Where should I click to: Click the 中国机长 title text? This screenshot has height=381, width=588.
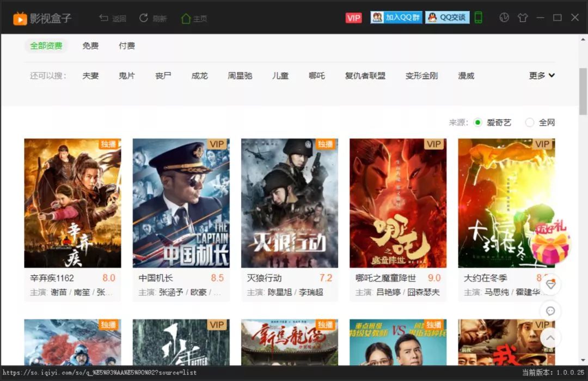(x=156, y=278)
